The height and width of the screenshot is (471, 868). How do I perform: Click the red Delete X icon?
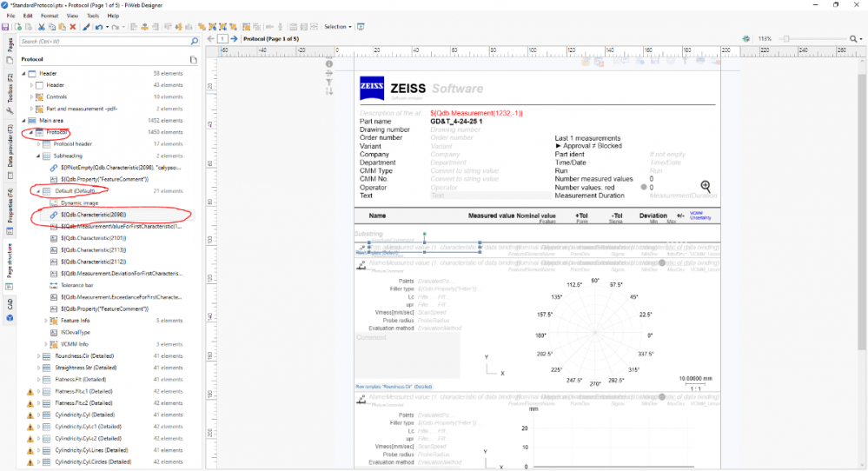tap(73, 27)
